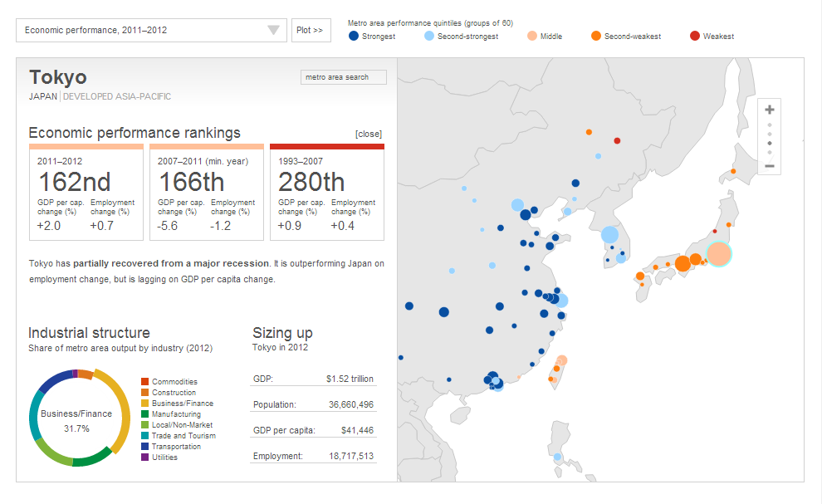Screen dimensions: 822x504
Task: Click the highlighted Tokyo bubble on map
Action: tap(719, 255)
